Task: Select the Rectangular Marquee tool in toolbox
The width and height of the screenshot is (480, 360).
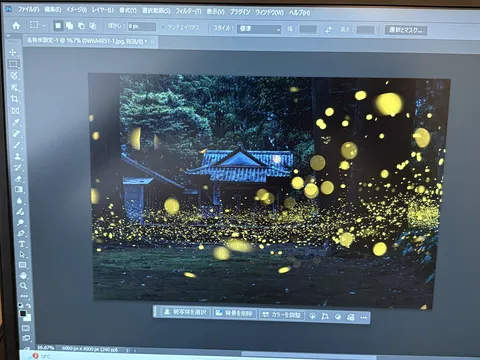Action: click(x=13, y=64)
